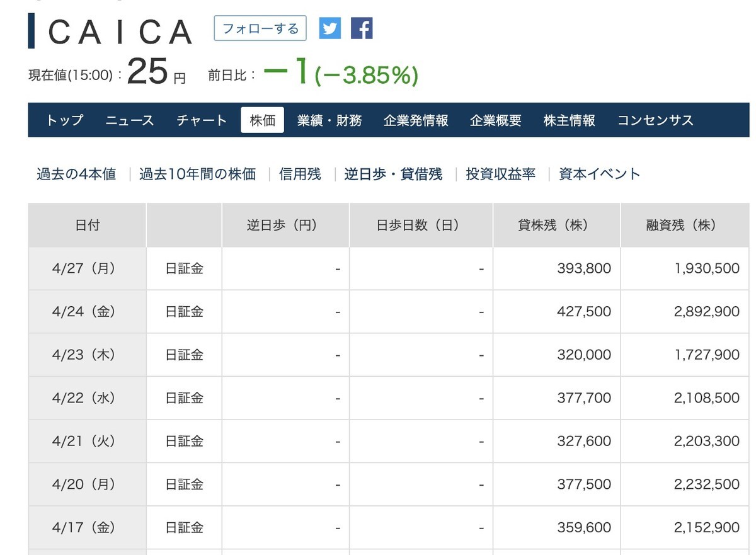
Task: Select the 4/20(月) date cell
Action: coord(87,484)
